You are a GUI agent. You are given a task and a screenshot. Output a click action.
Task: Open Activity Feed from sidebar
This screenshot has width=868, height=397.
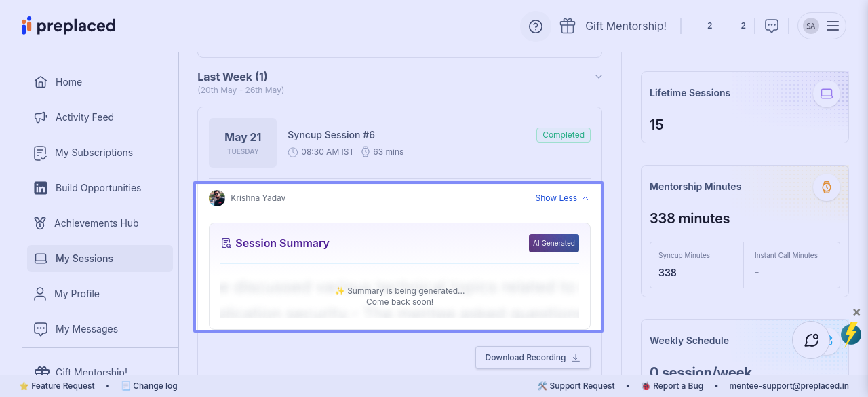(84, 117)
